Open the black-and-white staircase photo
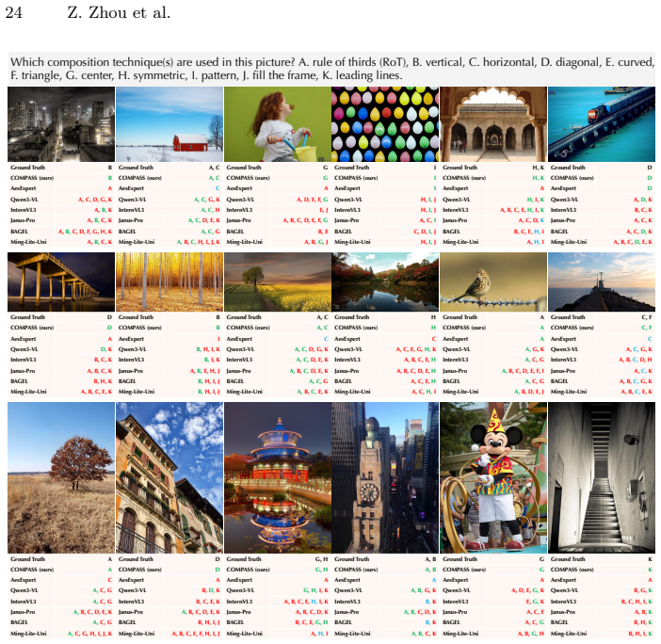 click(602, 477)
